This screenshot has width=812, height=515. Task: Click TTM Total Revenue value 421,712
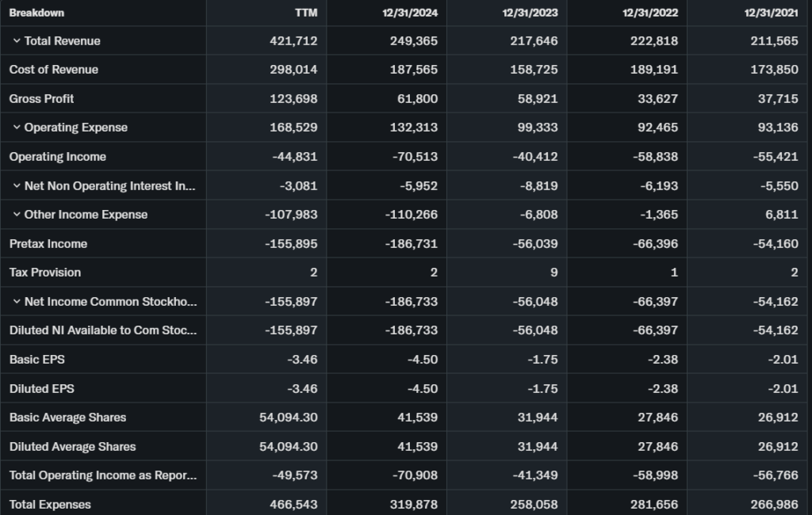(293, 41)
